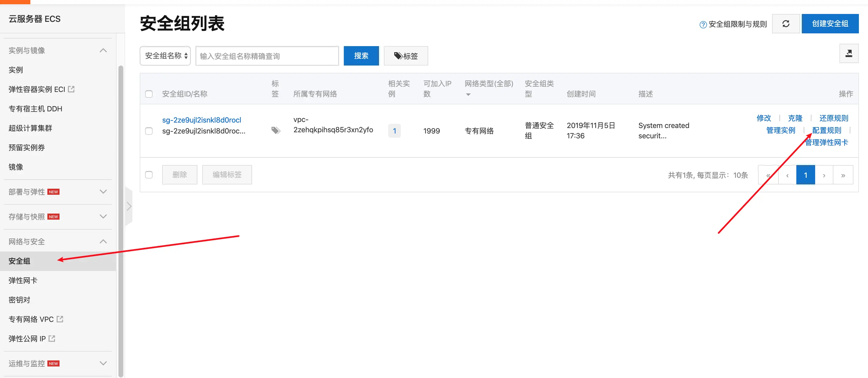Screen dimensions: 868x378
Task: Jump to the last page arrow
Action: (x=843, y=175)
